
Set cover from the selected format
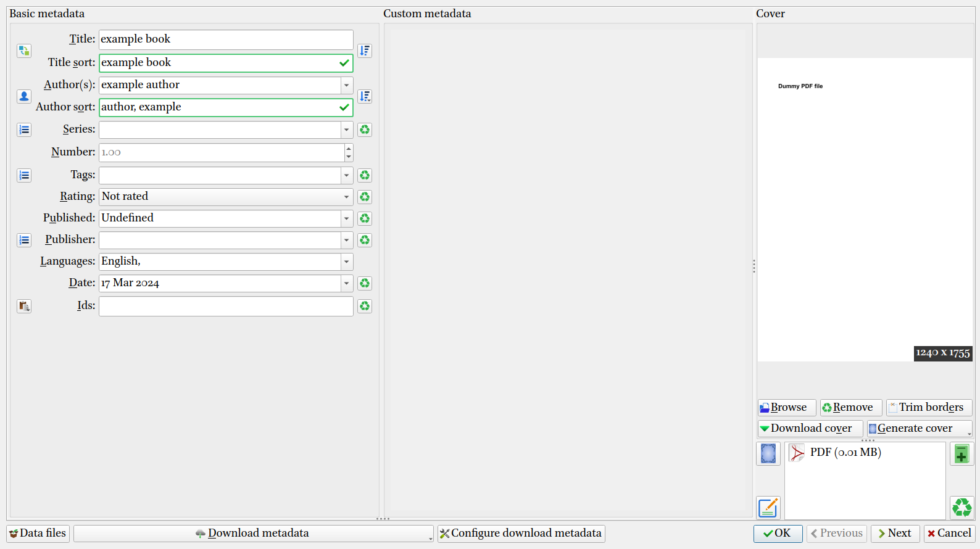click(x=768, y=454)
